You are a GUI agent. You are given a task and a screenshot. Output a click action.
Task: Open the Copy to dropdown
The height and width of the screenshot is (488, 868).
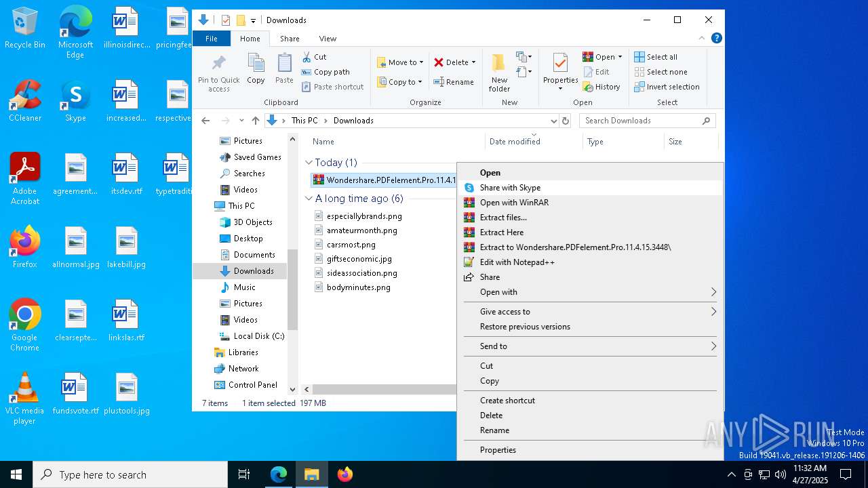click(x=399, y=82)
